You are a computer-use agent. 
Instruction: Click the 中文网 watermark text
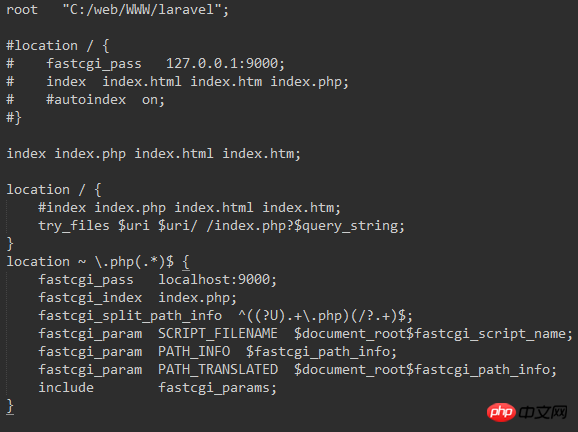pyautogui.click(x=543, y=412)
